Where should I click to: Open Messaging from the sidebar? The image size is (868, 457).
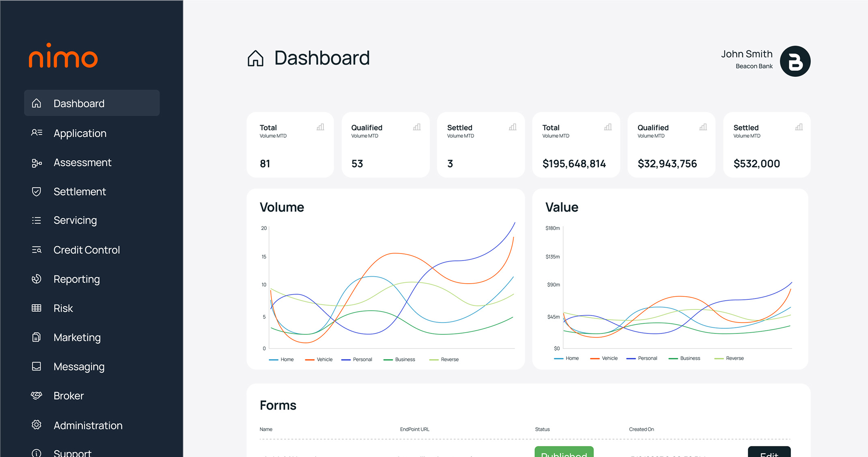pyautogui.click(x=79, y=367)
